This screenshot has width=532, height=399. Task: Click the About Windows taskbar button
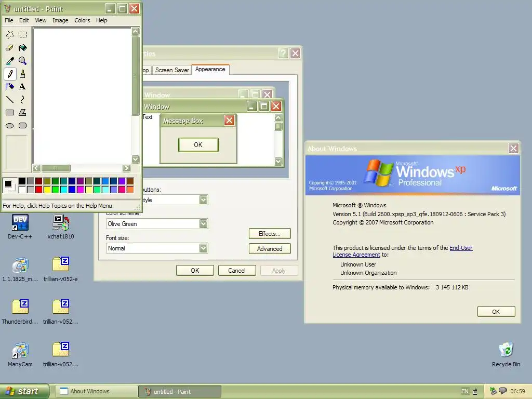coord(97,391)
